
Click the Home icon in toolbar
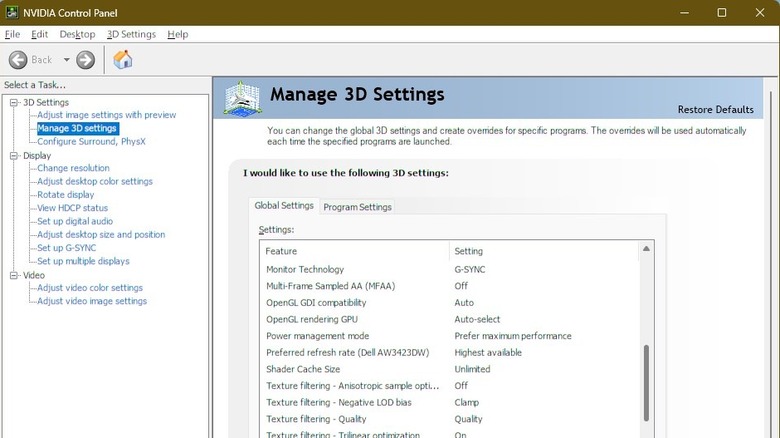(122, 60)
